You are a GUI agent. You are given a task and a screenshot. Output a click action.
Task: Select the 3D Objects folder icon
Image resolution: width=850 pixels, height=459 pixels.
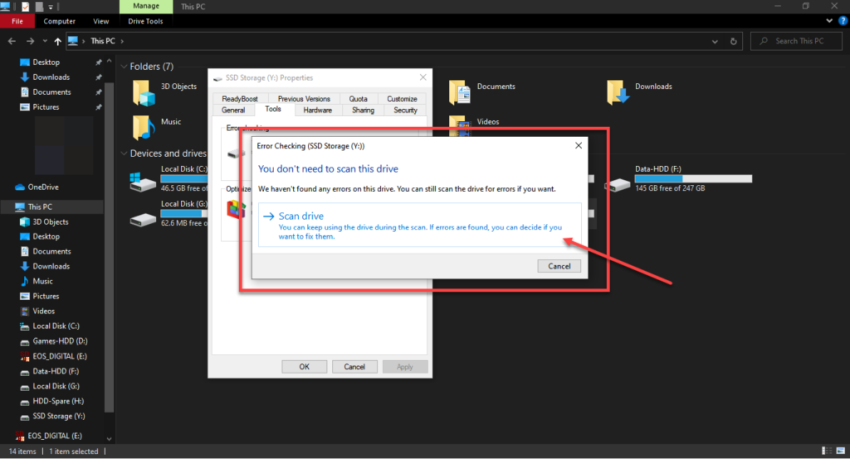(144, 93)
